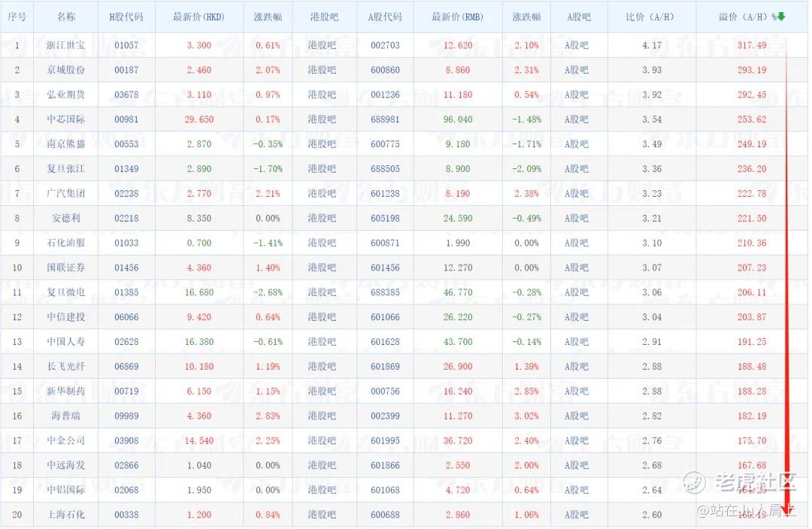Click H-share code 03908
The image size is (812, 529).
coord(126,440)
